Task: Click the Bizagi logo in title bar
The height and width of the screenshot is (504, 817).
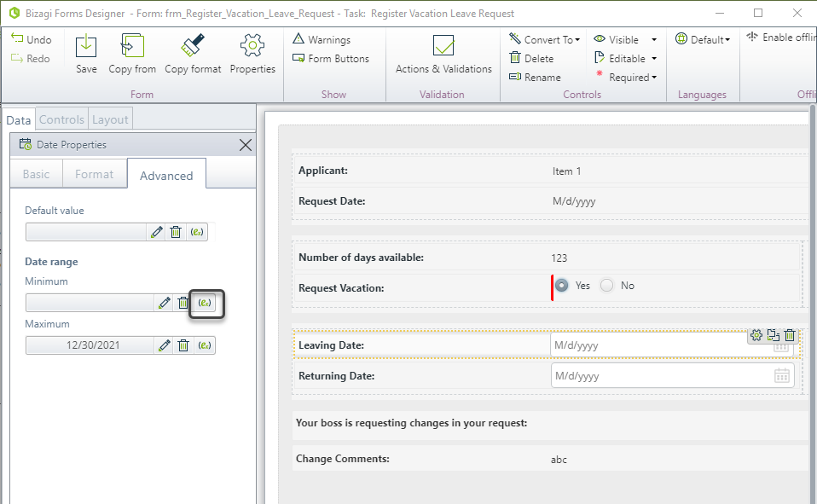Action: click(x=14, y=13)
